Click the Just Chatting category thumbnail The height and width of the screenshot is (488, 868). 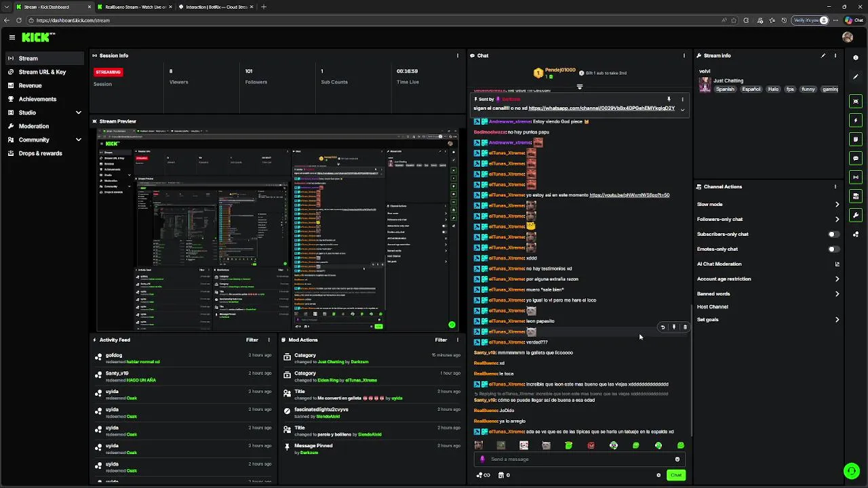pyautogui.click(x=705, y=85)
